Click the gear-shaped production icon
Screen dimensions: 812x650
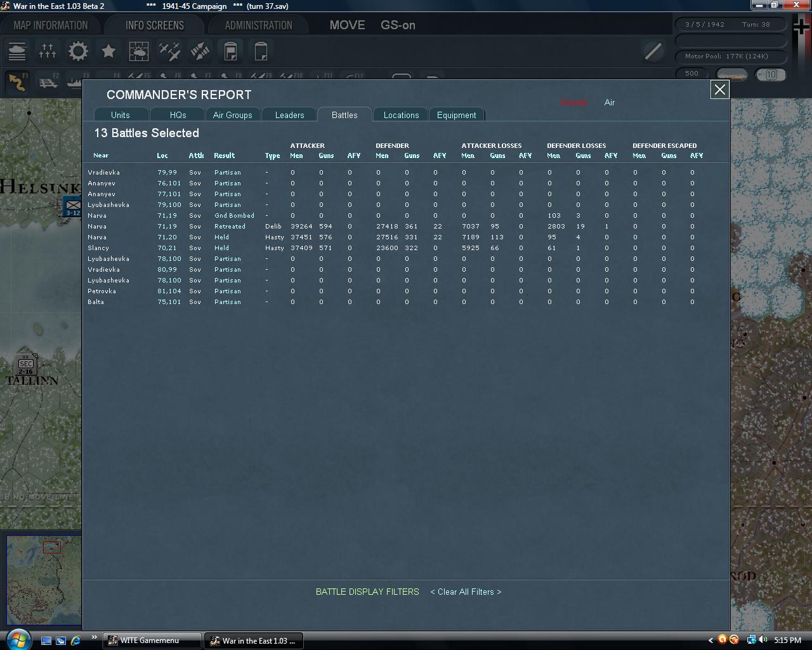[x=78, y=51]
